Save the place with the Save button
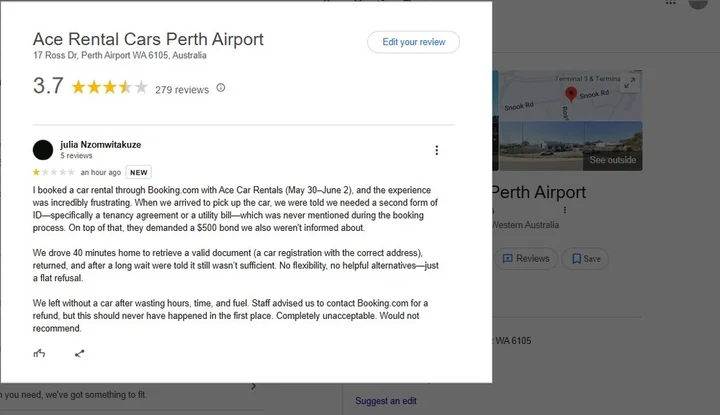 (x=586, y=258)
